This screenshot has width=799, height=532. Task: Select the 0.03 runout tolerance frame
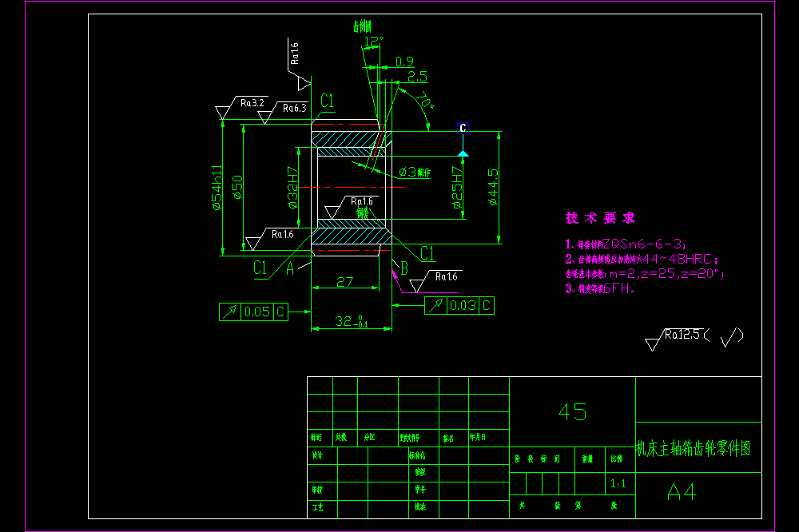459,306
